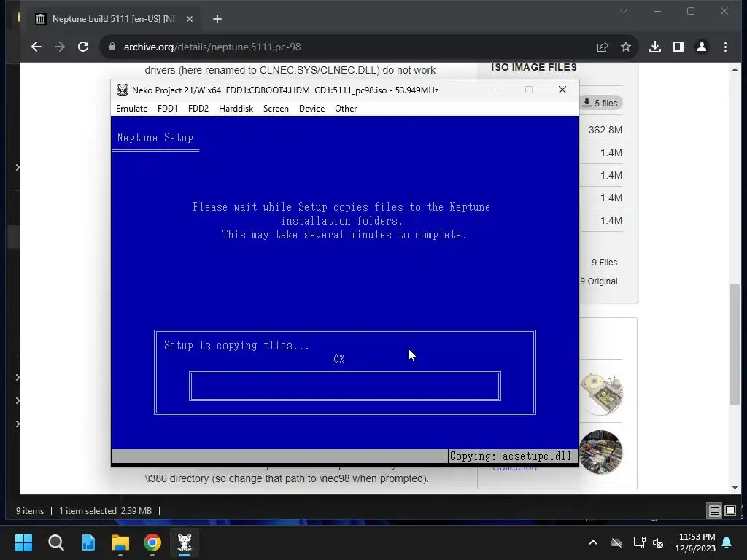Bookmark this page with star icon
The height and width of the screenshot is (560, 747).
[625, 47]
